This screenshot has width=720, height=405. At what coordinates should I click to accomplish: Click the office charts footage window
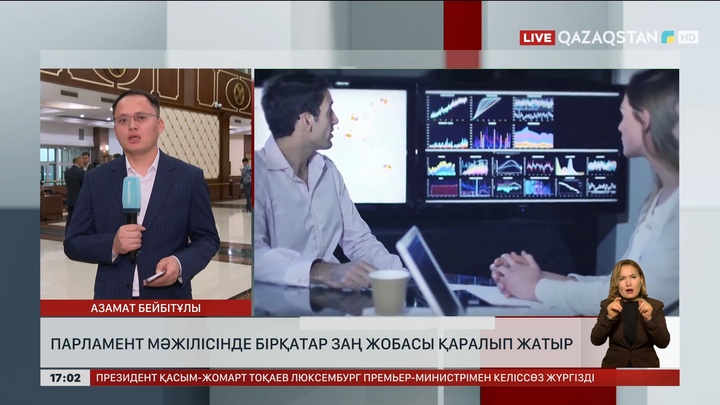pyautogui.click(x=467, y=192)
